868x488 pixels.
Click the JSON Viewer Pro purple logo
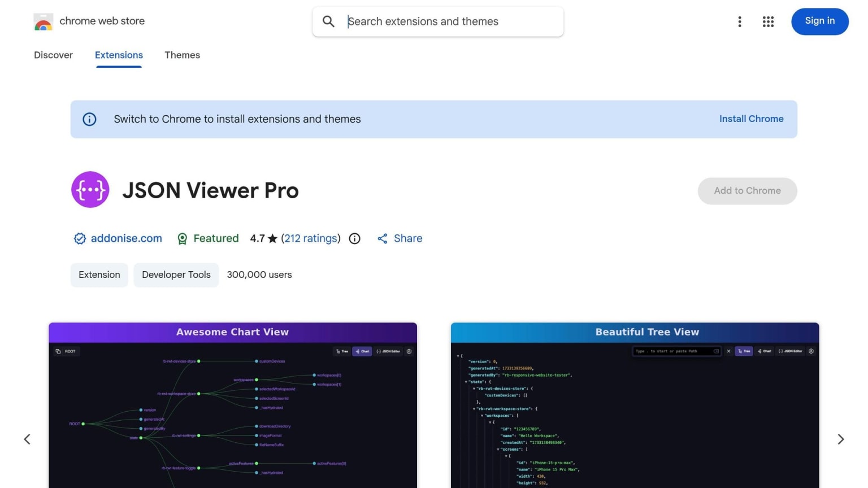coord(90,190)
